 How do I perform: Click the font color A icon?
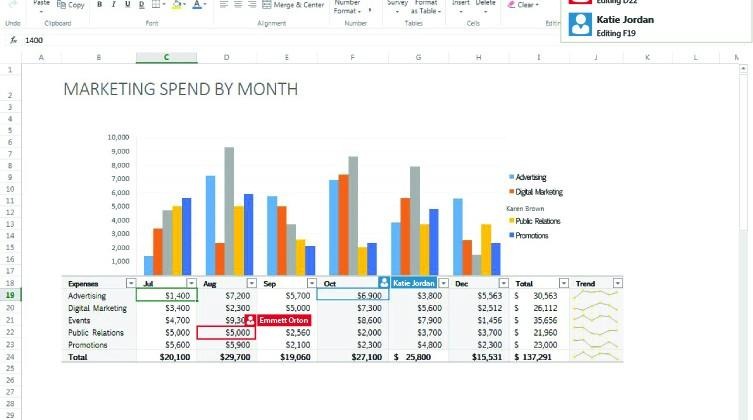pos(196,5)
